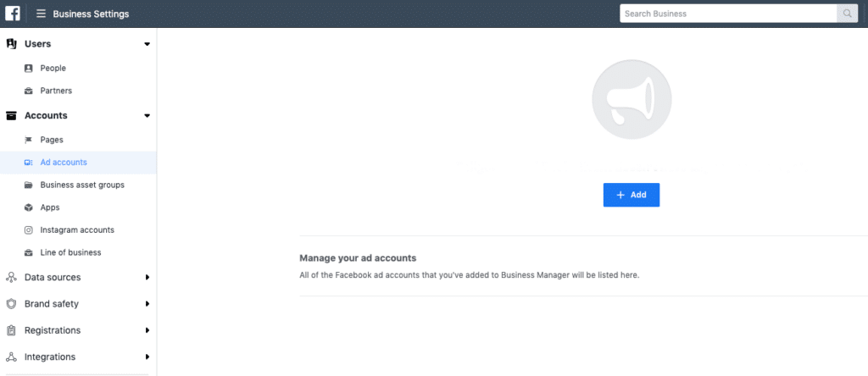Click the Brand safety shield icon

[11, 303]
